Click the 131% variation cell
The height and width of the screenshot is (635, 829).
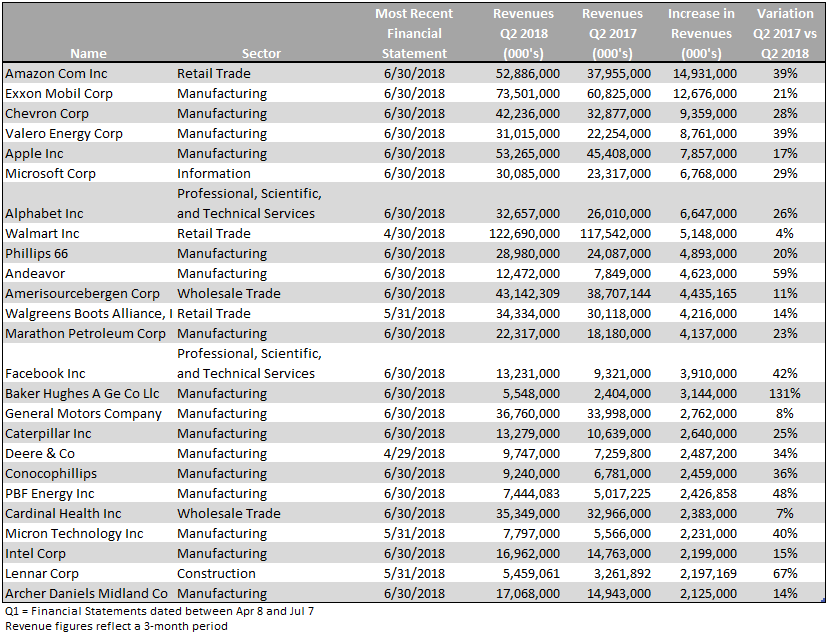pyautogui.click(x=785, y=393)
